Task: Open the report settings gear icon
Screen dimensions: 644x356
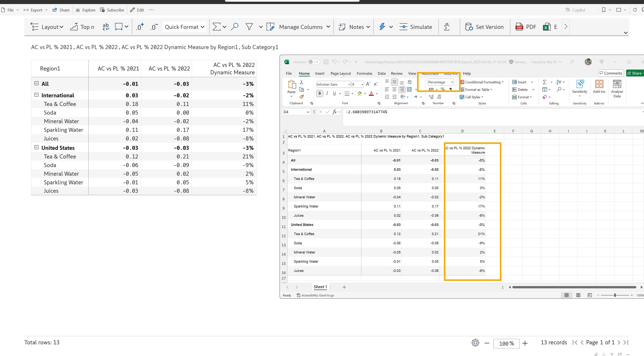Action: pos(475,343)
